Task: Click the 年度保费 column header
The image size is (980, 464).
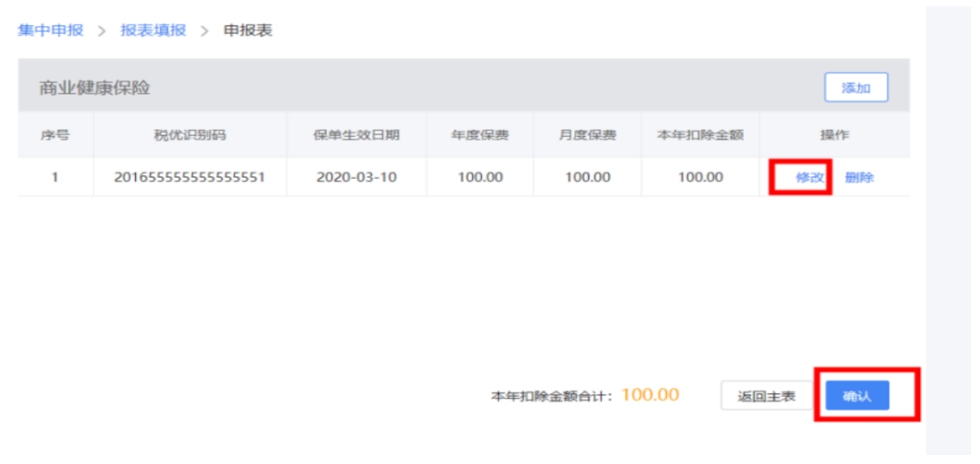Action: pyautogui.click(x=480, y=135)
